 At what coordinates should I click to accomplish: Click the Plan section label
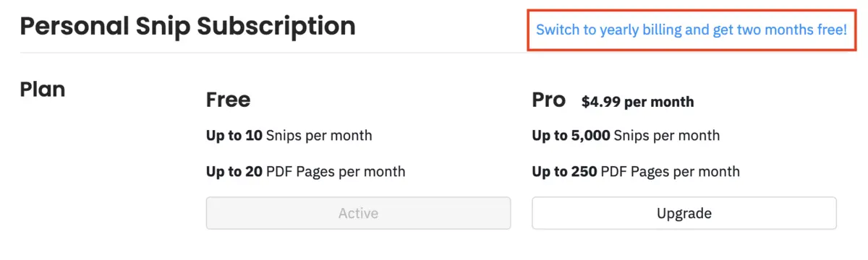click(x=43, y=90)
